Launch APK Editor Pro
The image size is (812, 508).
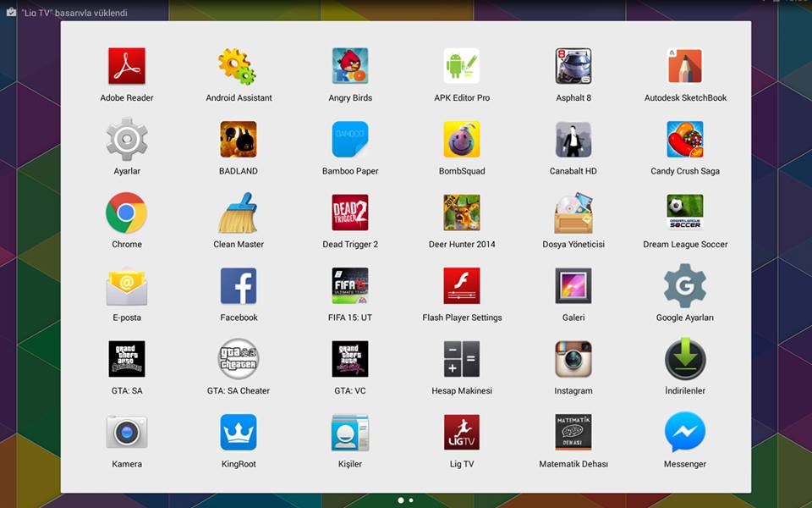pos(462,66)
